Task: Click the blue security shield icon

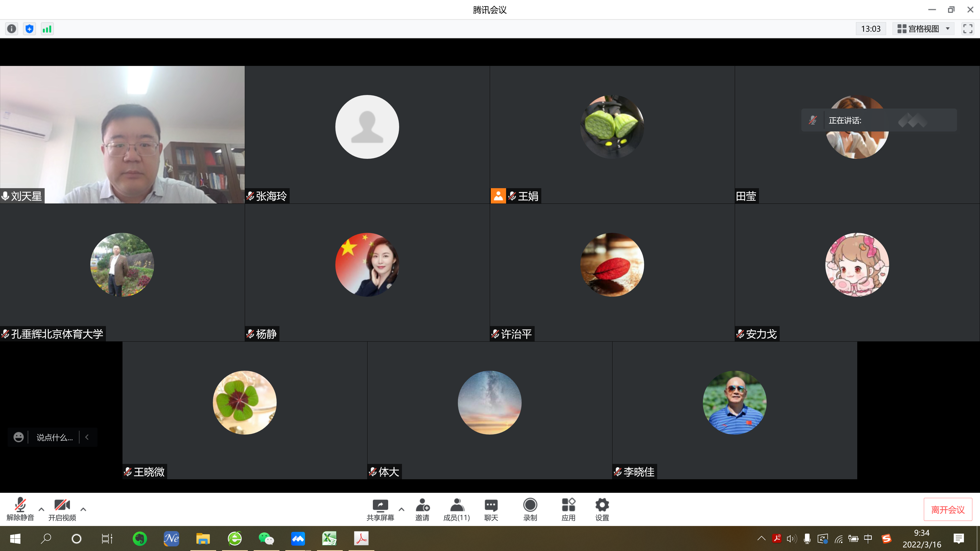Action: coord(29,29)
